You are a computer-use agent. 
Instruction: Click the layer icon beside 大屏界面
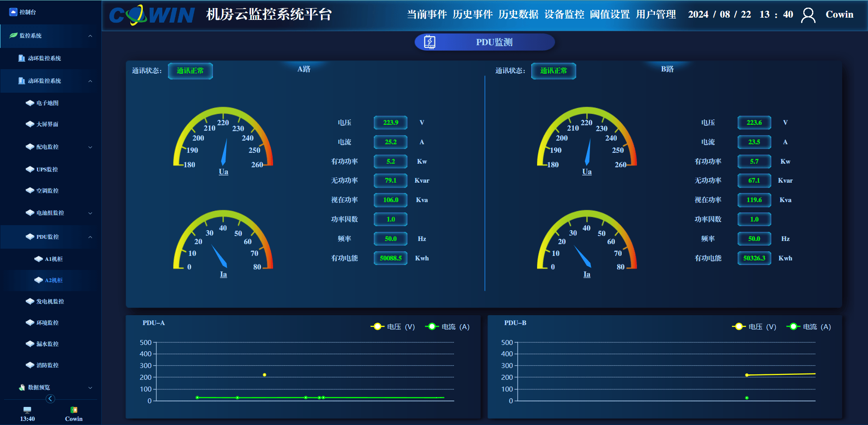pyautogui.click(x=30, y=124)
